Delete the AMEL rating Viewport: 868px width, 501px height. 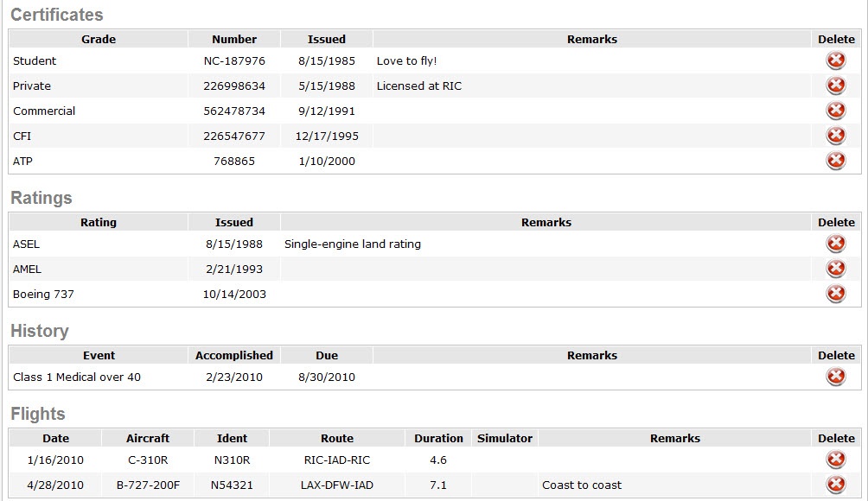tap(836, 268)
